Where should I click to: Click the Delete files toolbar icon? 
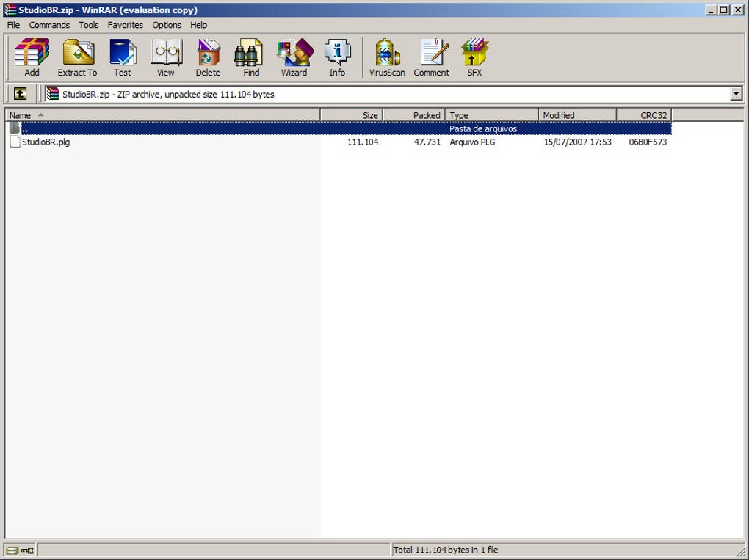[209, 57]
